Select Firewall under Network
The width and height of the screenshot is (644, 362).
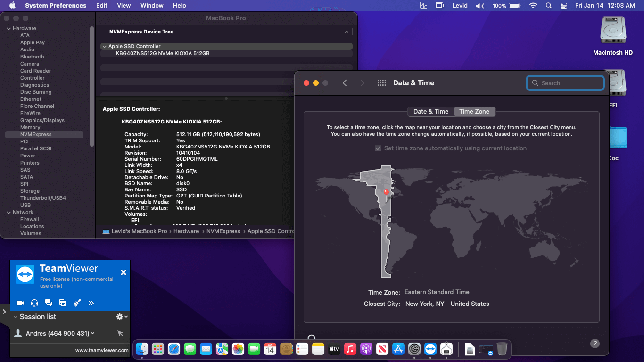click(30, 219)
